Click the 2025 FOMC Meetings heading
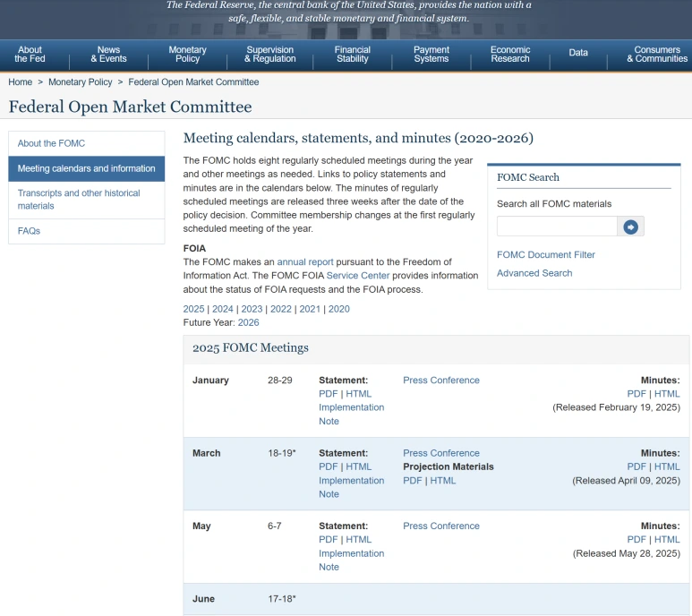 (251, 347)
